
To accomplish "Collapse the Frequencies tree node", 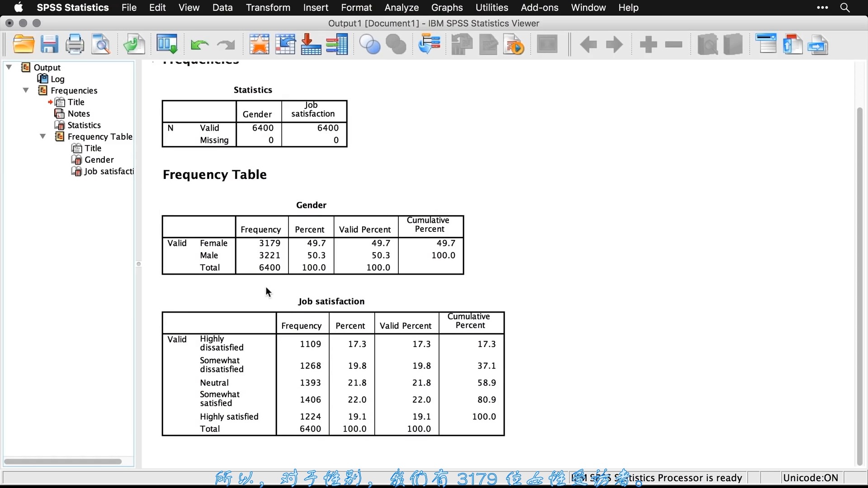I will (26, 90).
